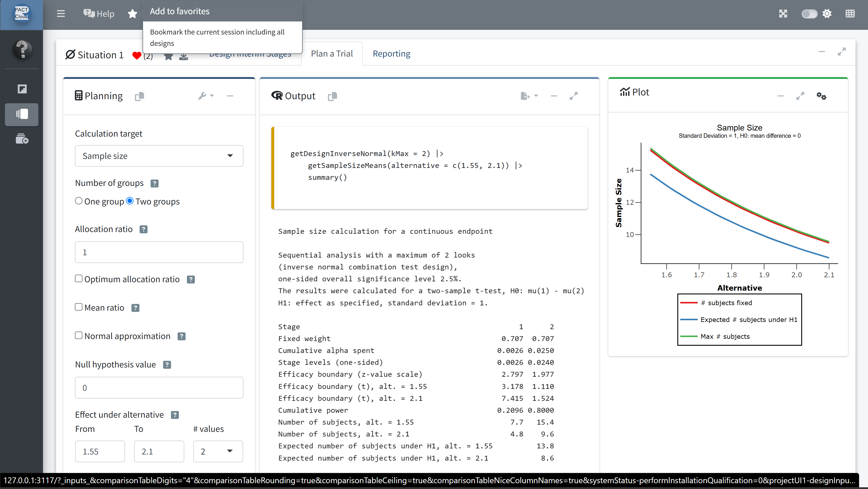Click the download icon in Situation 1 header
The width and height of the screenshot is (868, 489).
184,57
